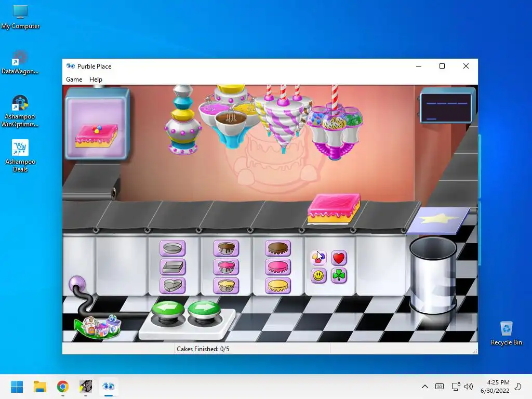Screen dimensions: 532x399
Task: Pick the yellow icing button
Action: tap(278, 285)
